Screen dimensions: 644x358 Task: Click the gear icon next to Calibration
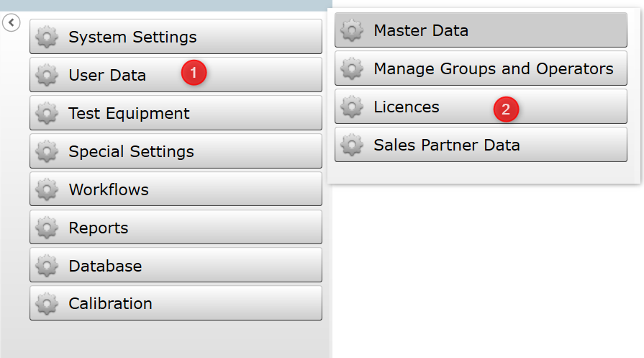46,304
